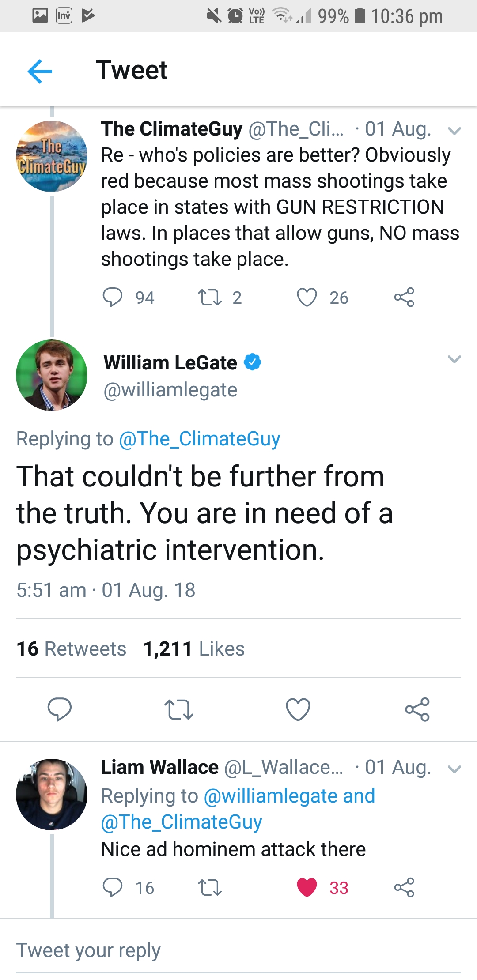The width and height of the screenshot is (477, 980).
Task: Retweet William LeGate's main tweet
Action: [179, 709]
